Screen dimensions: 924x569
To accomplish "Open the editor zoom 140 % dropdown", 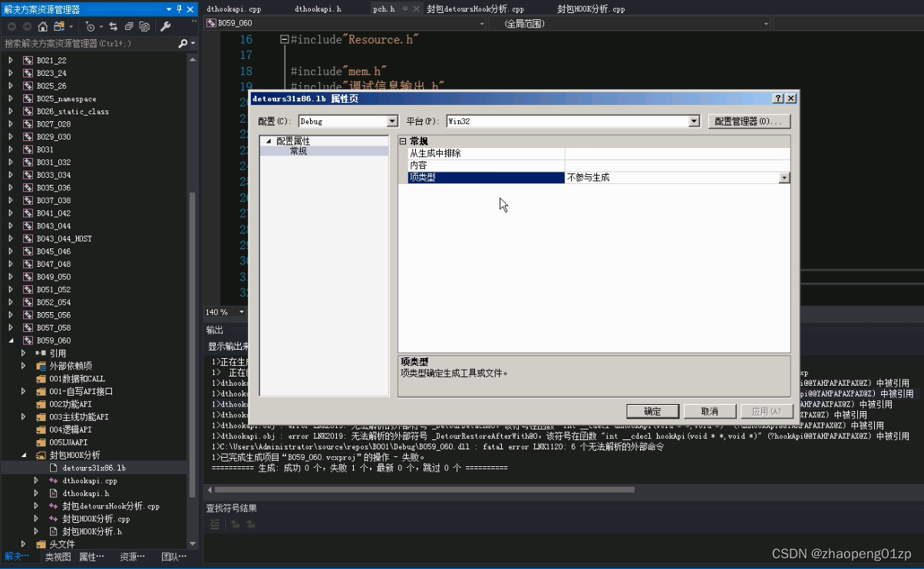I will 242,312.
